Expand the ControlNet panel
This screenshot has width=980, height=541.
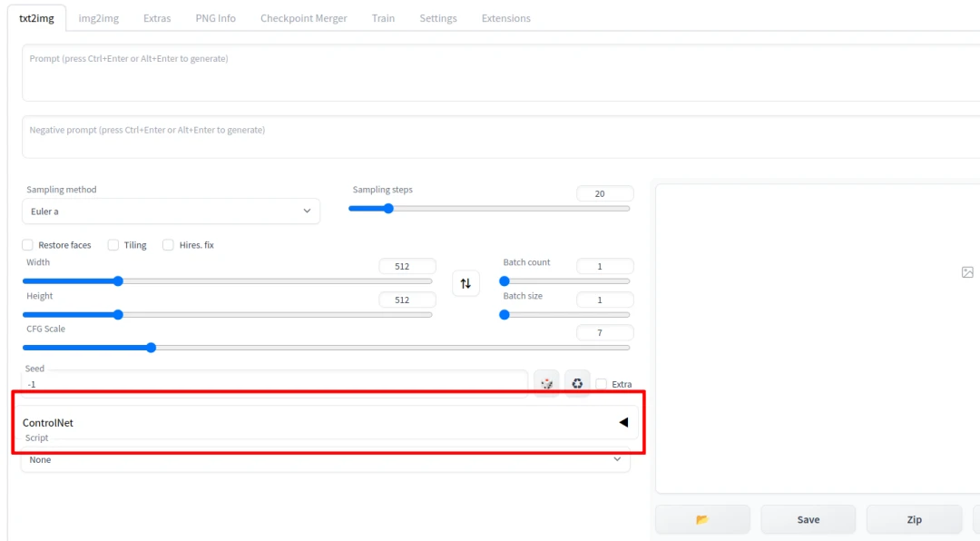point(622,422)
